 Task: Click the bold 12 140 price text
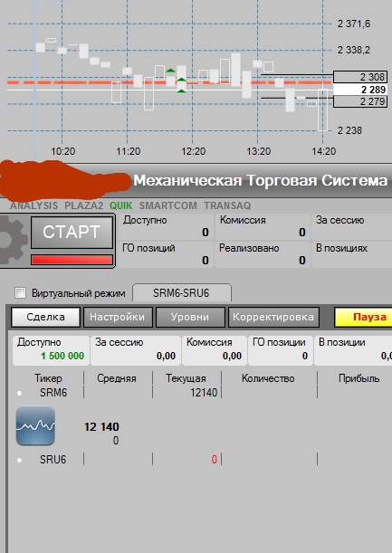coord(101,427)
